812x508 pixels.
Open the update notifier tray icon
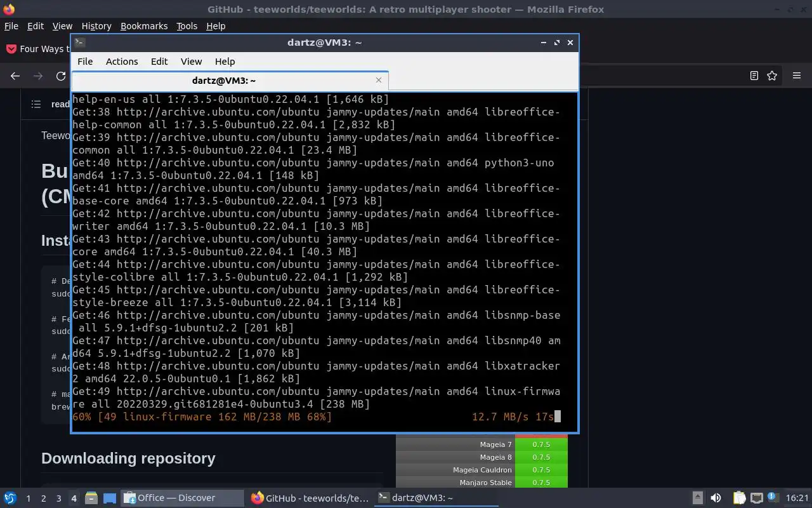coord(773,497)
